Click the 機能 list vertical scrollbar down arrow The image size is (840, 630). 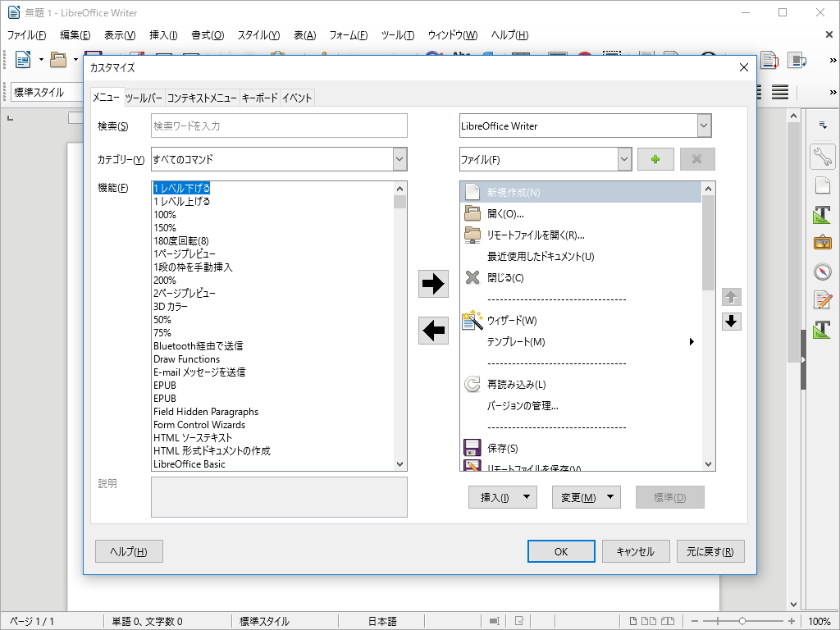click(x=399, y=464)
